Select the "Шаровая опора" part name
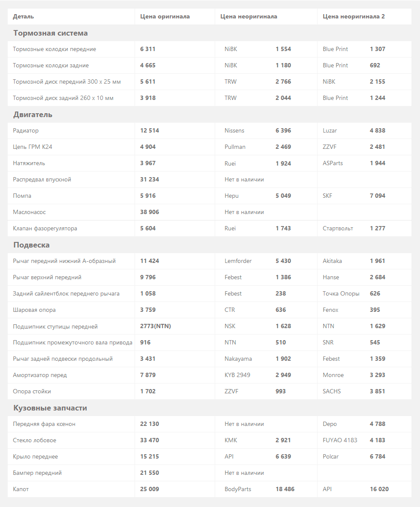This screenshot has height=507, width=420. click(34, 310)
